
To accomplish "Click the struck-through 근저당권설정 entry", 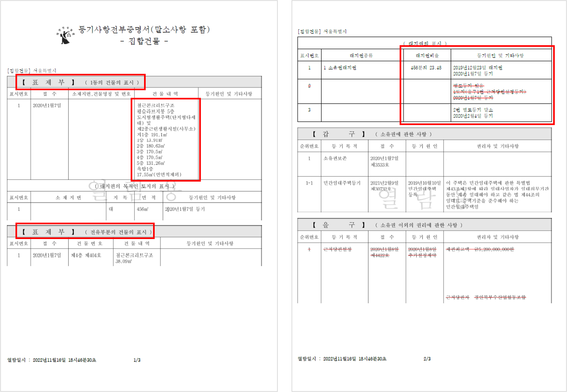I will [338, 250].
